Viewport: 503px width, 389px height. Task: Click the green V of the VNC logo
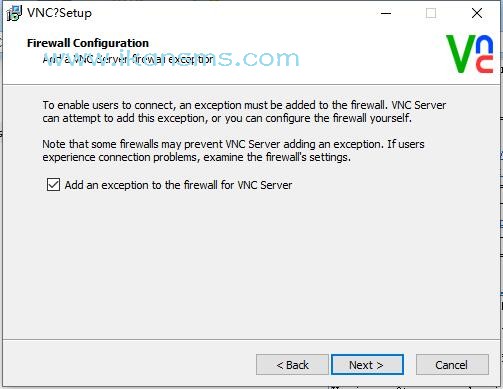(461, 54)
